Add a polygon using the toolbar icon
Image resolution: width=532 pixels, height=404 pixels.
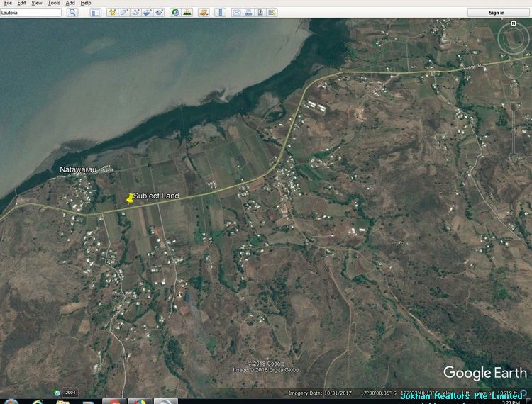click(x=124, y=13)
